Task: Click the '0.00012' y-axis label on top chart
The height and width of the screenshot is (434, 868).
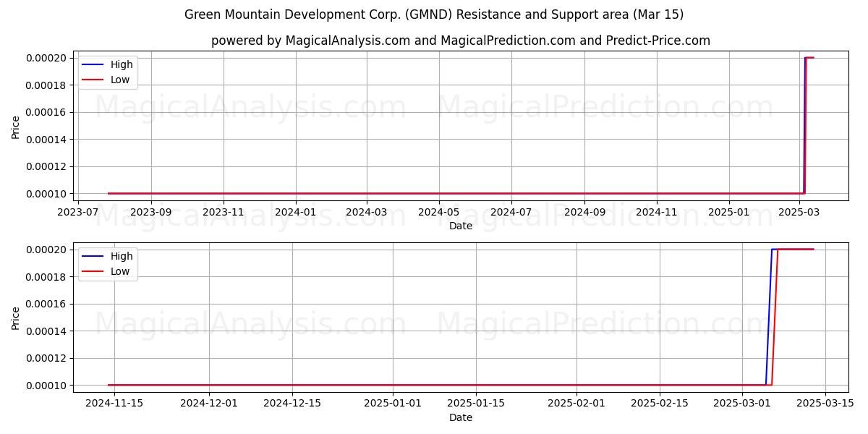Action: pos(47,166)
